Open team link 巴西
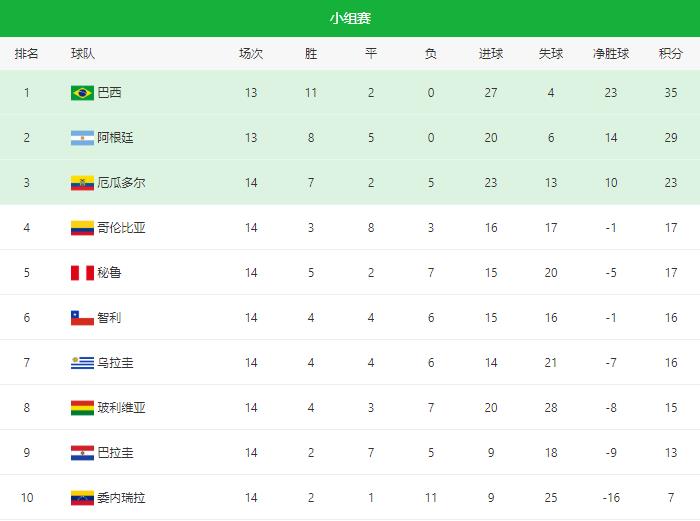The height and width of the screenshot is (521, 700). [x=109, y=93]
